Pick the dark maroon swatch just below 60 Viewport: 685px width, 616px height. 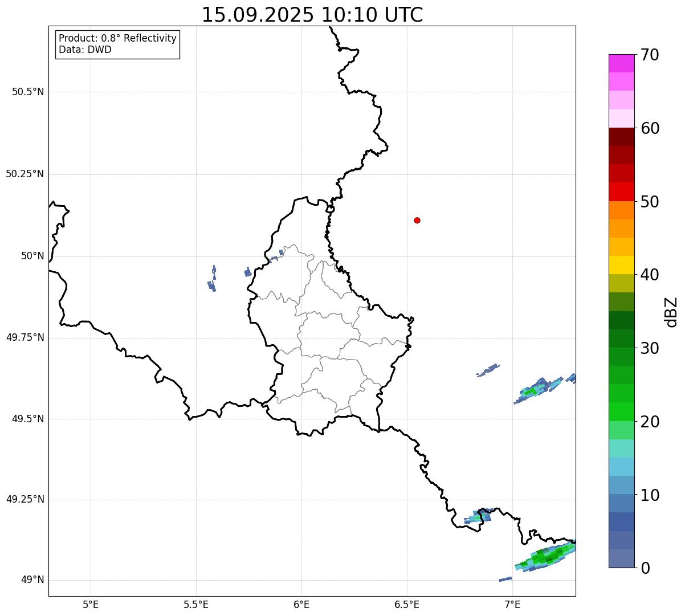click(621, 137)
